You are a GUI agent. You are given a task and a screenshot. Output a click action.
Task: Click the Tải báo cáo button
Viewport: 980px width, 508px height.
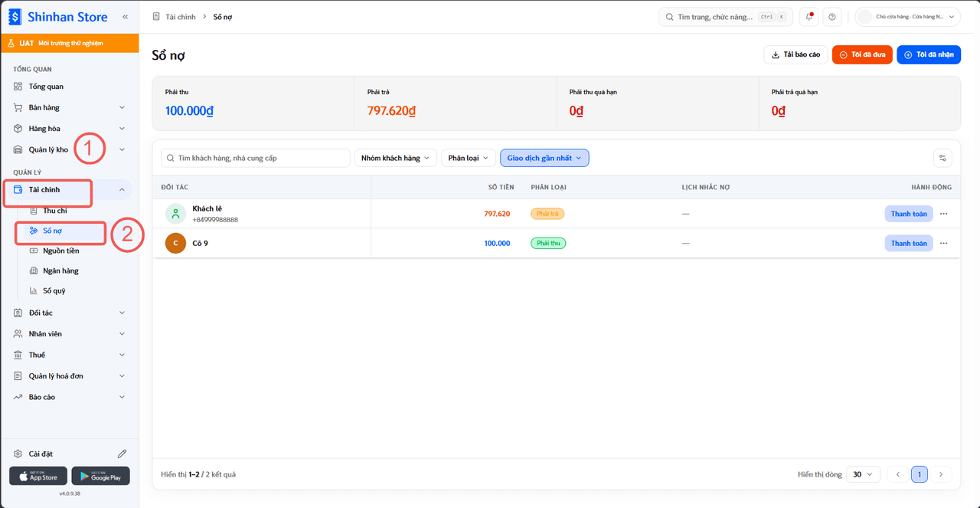(795, 54)
